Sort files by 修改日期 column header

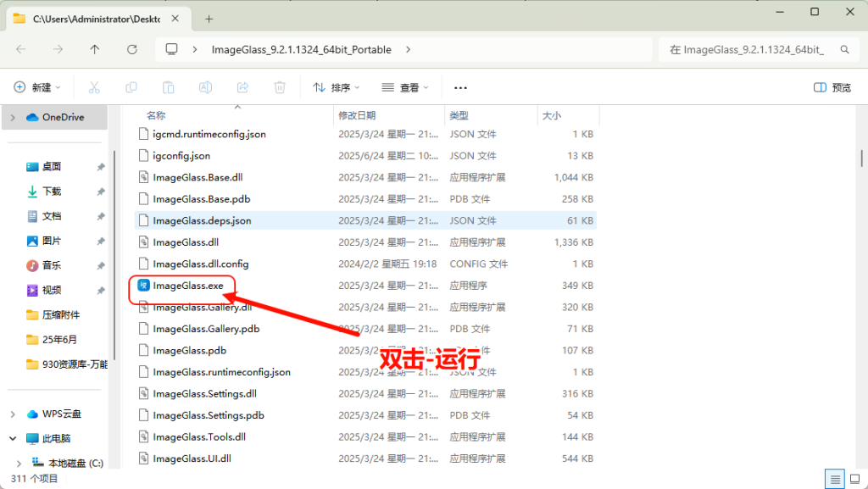point(357,115)
